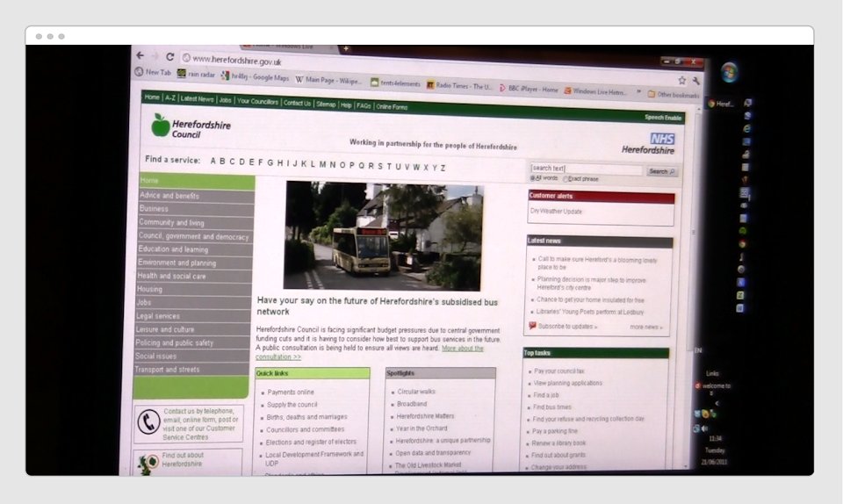Open Your Councillors in top navigation
The image size is (843, 504).
257,102
